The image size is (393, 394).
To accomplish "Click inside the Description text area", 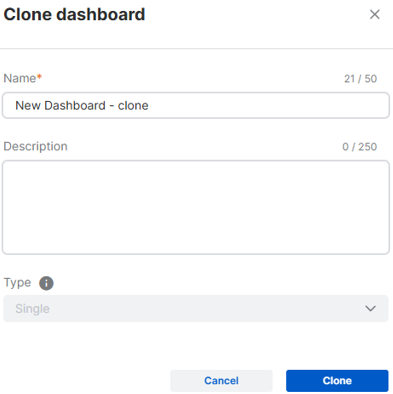I will point(196,207).
